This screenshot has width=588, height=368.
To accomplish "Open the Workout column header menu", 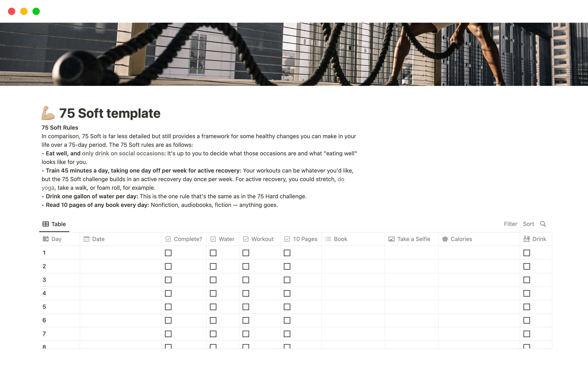I will click(x=262, y=239).
